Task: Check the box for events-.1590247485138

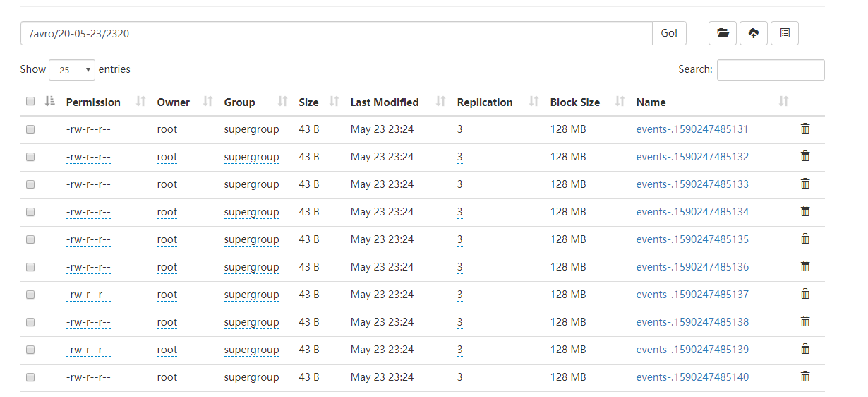Action: coord(30,322)
